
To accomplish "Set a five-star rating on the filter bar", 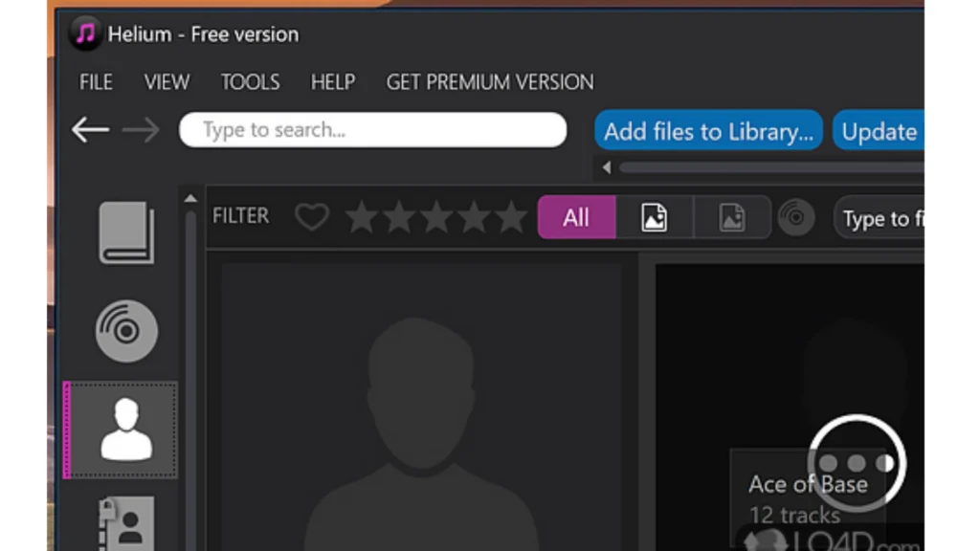I will (x=513, y=217).
